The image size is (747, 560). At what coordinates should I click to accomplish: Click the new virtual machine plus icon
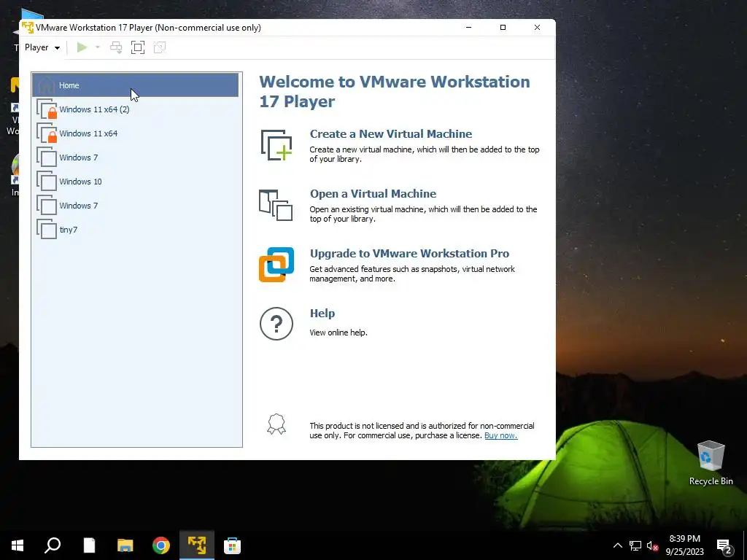276,145
